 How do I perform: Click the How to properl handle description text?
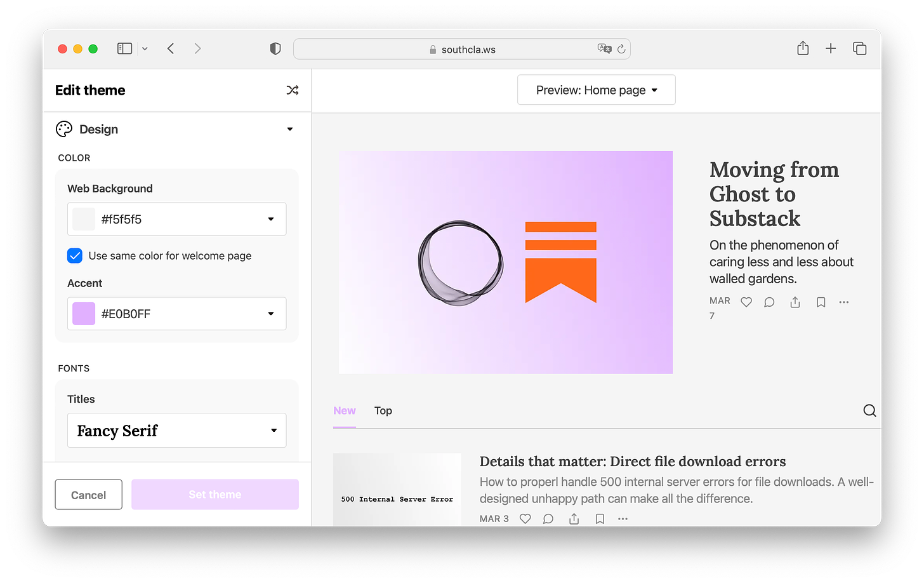676,490
